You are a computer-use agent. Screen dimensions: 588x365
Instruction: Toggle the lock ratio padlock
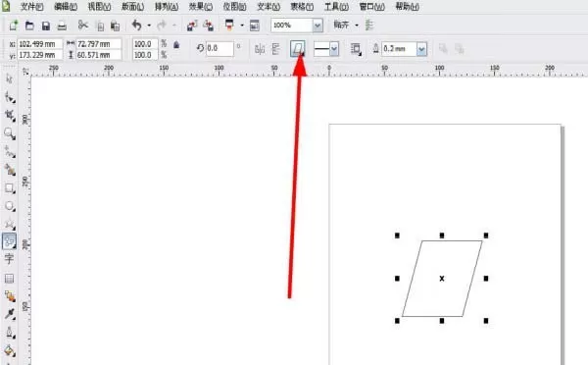point(176,45)
